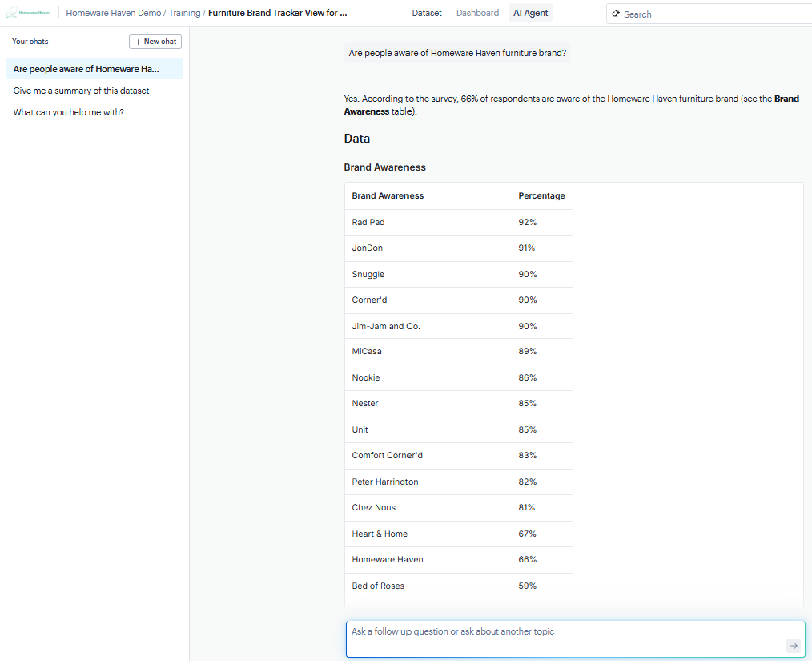812x661 pixels.
Task: Click the user question message bubble
Action: click(457, 53)
